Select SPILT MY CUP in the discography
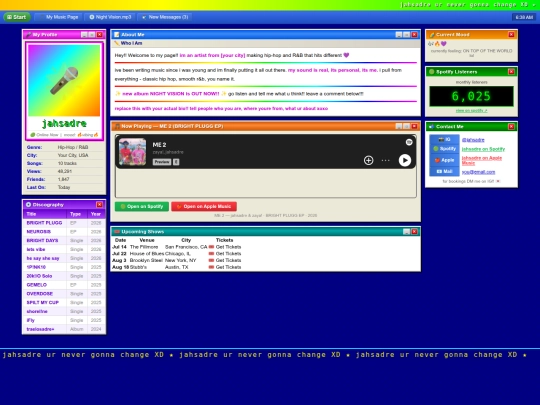The height and width of the screenshot is (405, 540). click(43, 302)
